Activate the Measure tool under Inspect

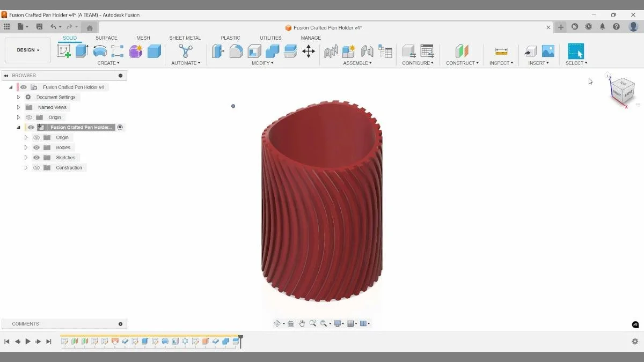[500, 51]
